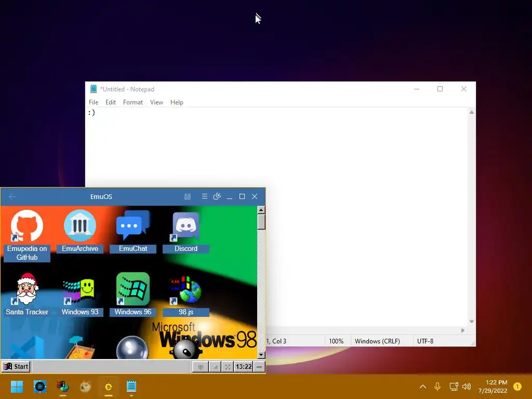The image size is (532, 399).
Task: Launch the Santa Tracker icon
Action: (27, 295)
